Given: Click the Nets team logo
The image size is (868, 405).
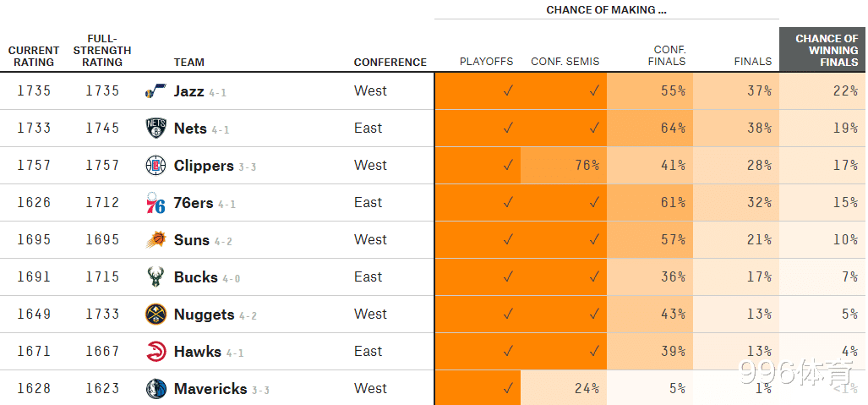Looking at the screenshot, I should point(156,129).
